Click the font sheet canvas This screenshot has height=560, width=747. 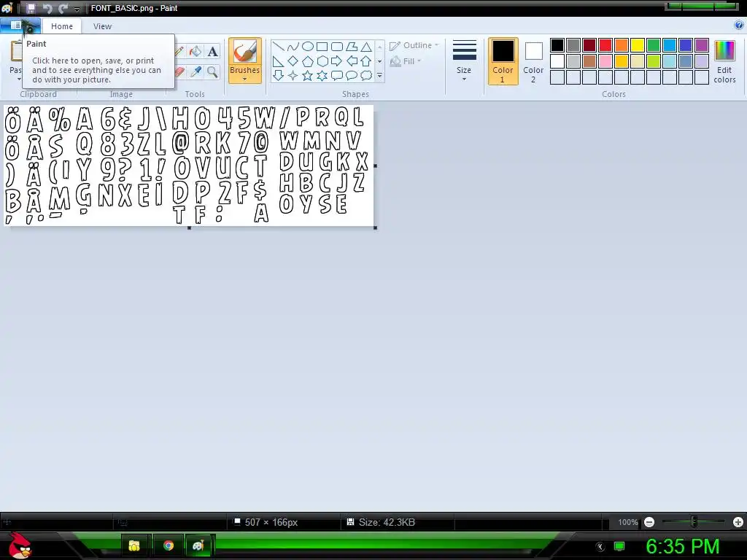[x=189, y=166]
